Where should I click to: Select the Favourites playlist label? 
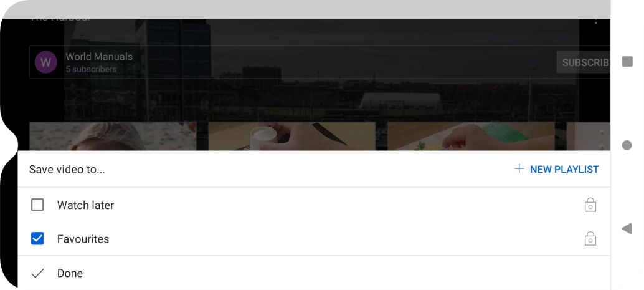click(x=83, y=239)
